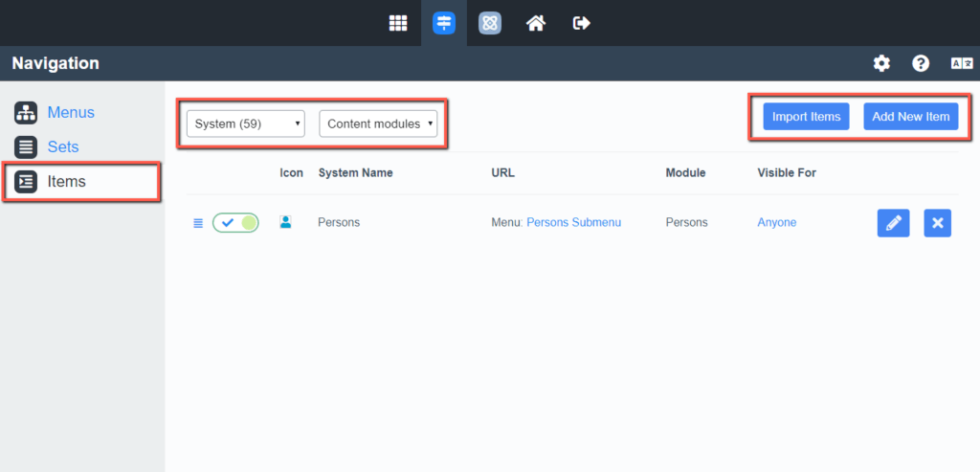This screenshot has height=472, width=980.
Task: Select Menus in the left sidebar
Action: pyautogui.click(x=71, y=112)
